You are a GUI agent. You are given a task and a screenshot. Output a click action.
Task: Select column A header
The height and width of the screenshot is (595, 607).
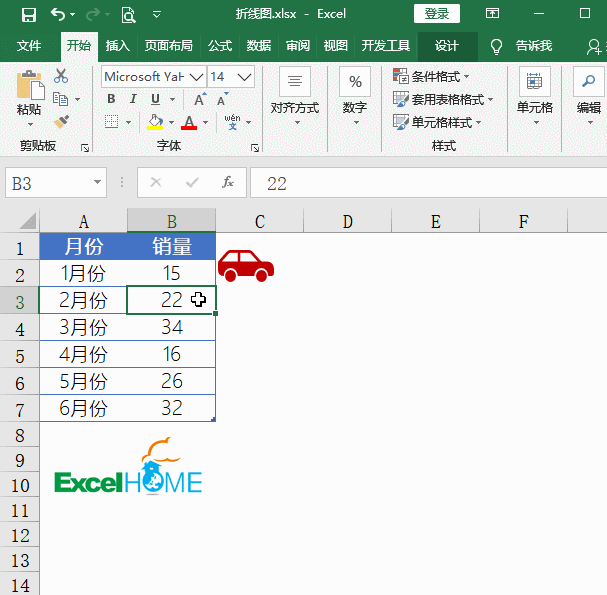click(x=83, y=221)
